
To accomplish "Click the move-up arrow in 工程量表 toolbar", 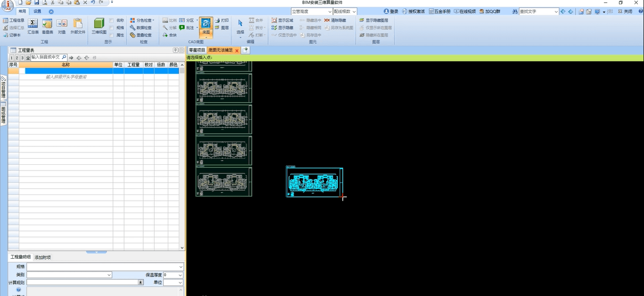I will pyautogui.click(x=79, y=58).
